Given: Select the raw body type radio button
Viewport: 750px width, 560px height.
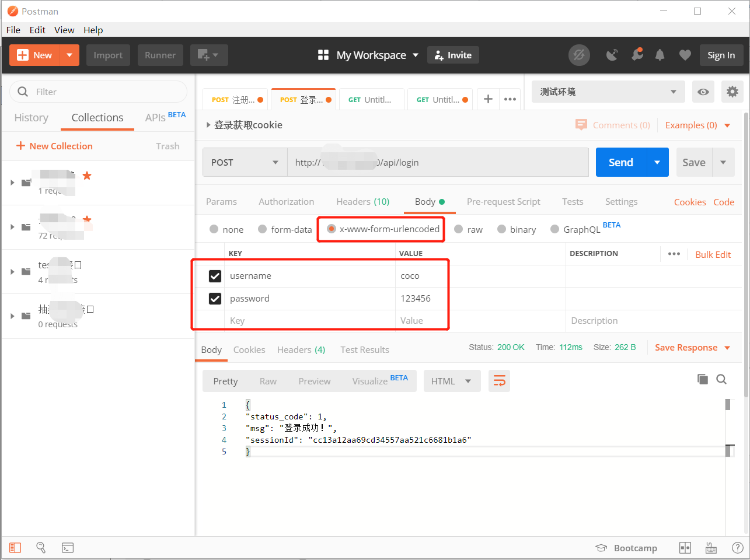Looking at the screenshot, I should (x=458, y=229).
